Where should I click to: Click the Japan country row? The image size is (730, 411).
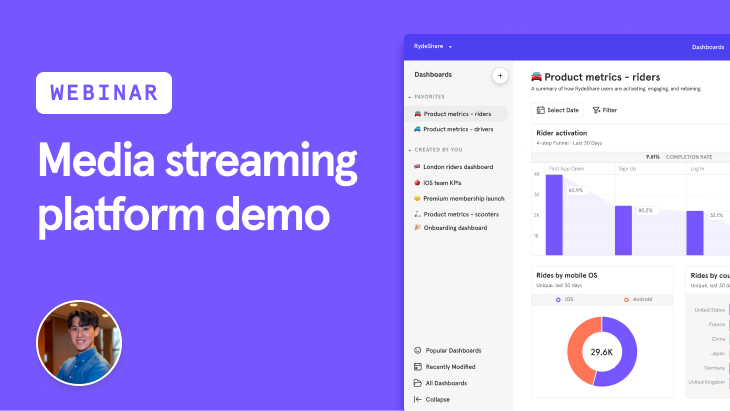pos(718,353)
